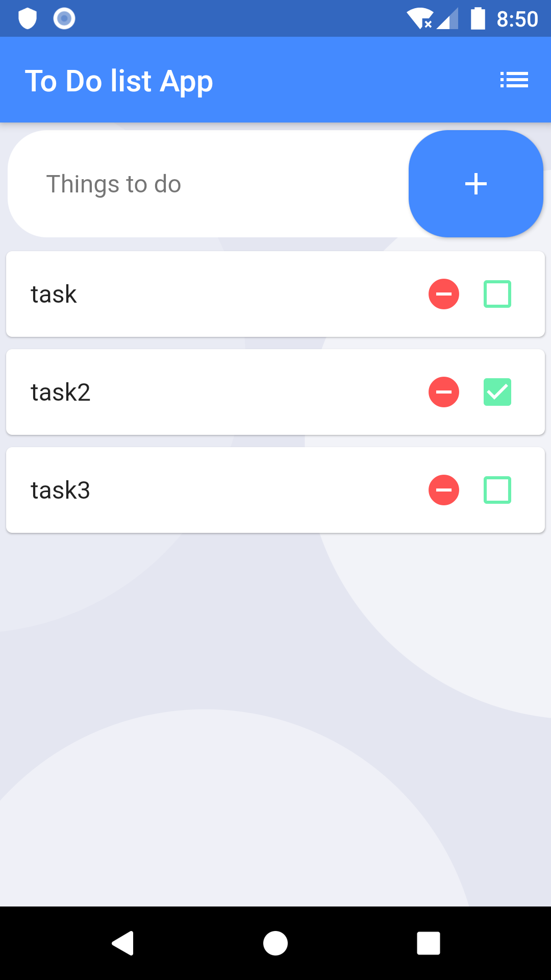Remove task2 using the red minus icon

tap(444, 392)
